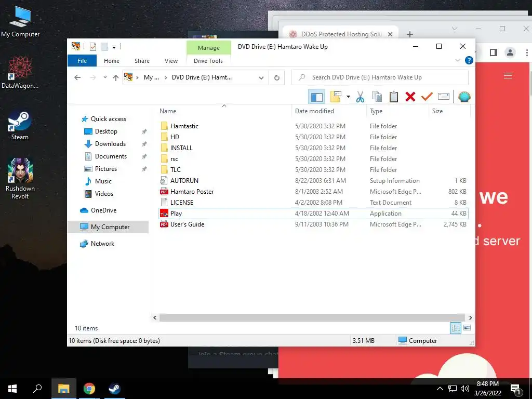Open the explorer Help question mark
The width and height of the screenshot is (532, 399).
(x=469, y=60)
